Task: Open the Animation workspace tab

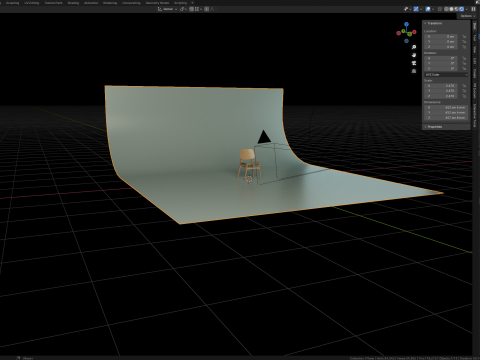Action: coord(91,3)
